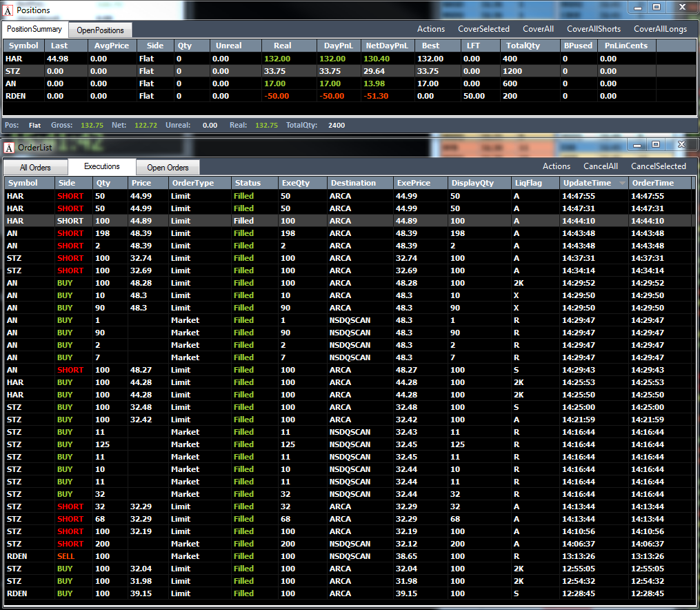This screenshot has width=700, height=610.
Task: Select the STZ market buy of 125 shares
Action: (x=350, y=445)
